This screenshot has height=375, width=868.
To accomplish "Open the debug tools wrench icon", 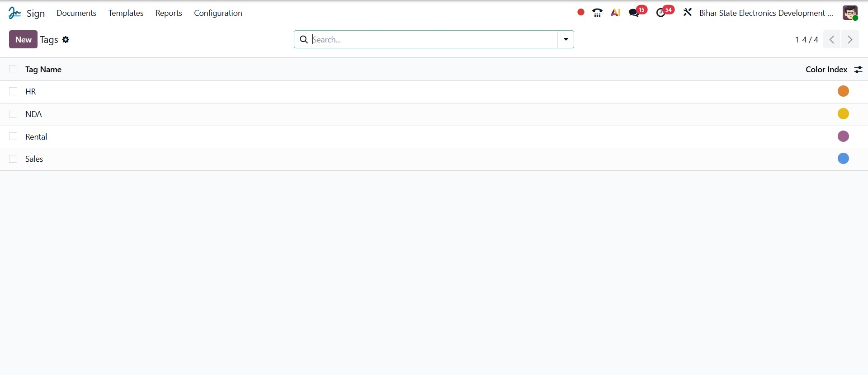I will 687,13.
